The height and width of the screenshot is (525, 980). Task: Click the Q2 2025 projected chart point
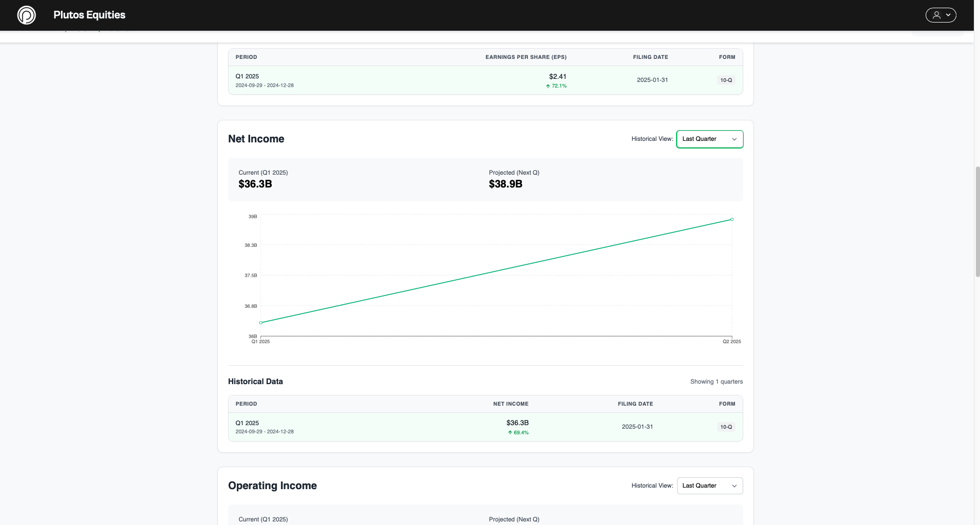click(x=731, y=219)
